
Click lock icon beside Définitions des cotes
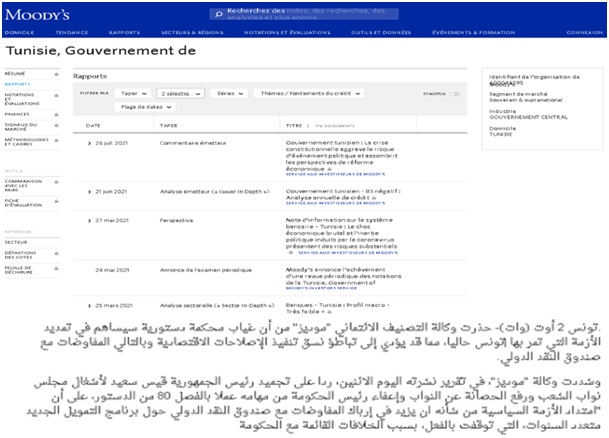pos(56,253)
